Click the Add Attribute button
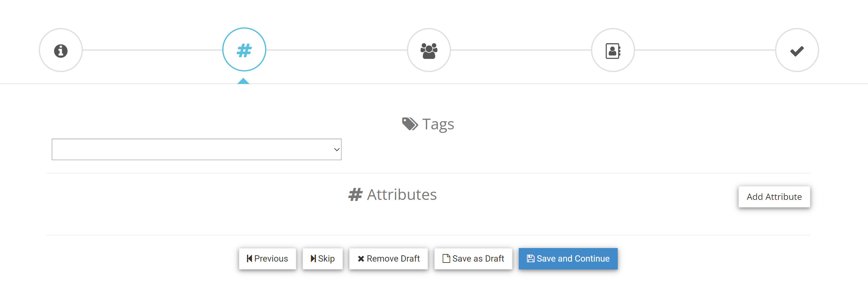 coord(774,197)
